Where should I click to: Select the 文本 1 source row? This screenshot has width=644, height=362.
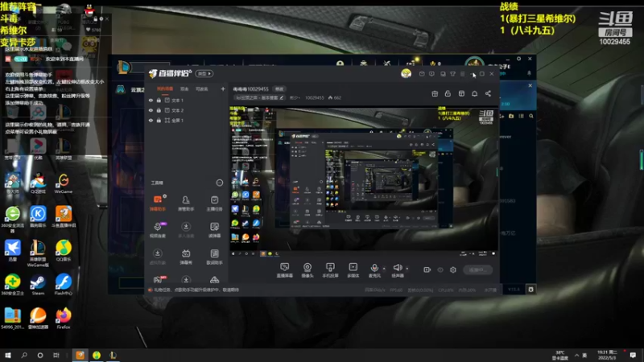point(187,100)
